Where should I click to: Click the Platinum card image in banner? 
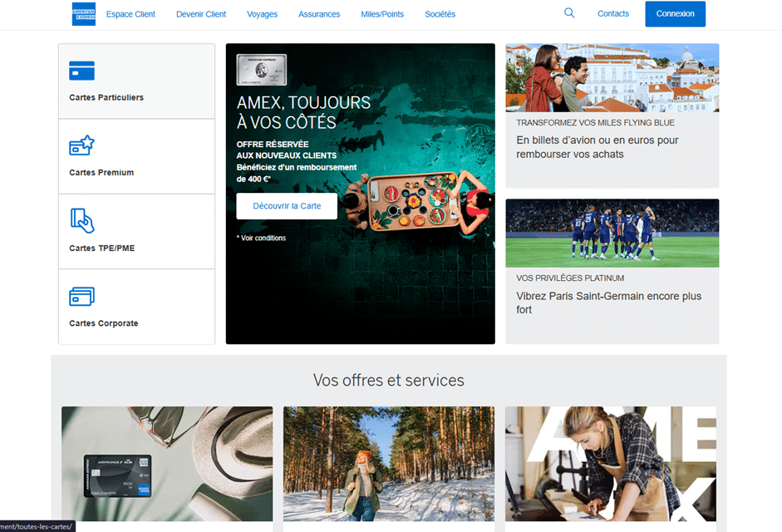pyautogui.click(x=261, y=70)
